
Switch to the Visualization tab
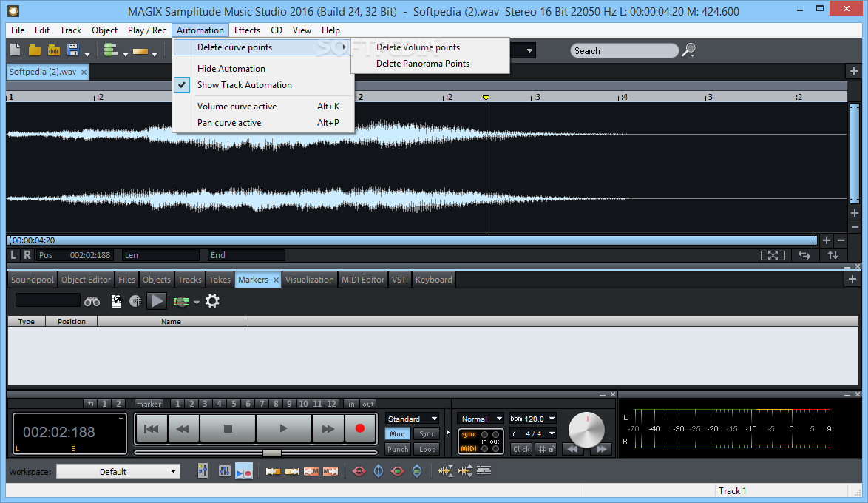(x=310, y=280)
